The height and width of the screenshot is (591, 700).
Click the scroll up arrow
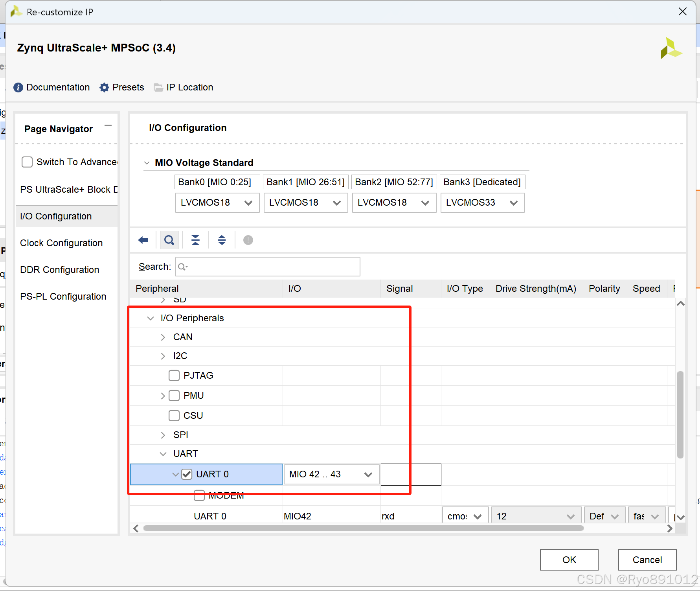click(681, 304)
